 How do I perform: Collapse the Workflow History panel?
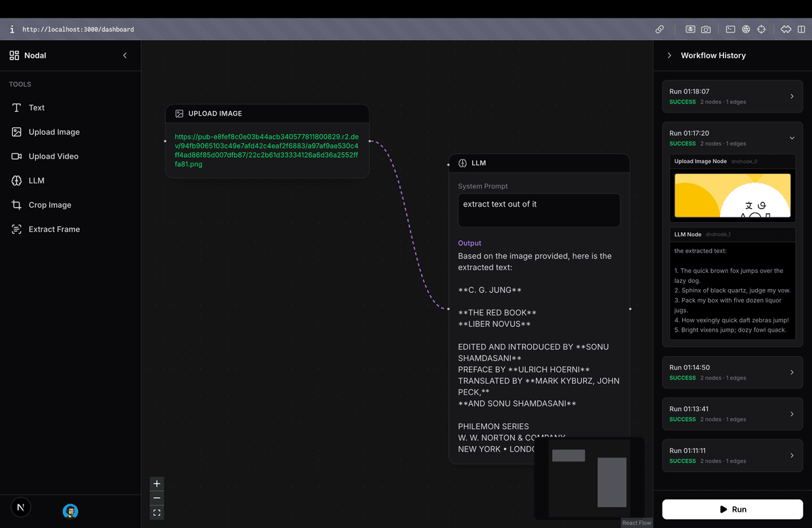[669, 56]
